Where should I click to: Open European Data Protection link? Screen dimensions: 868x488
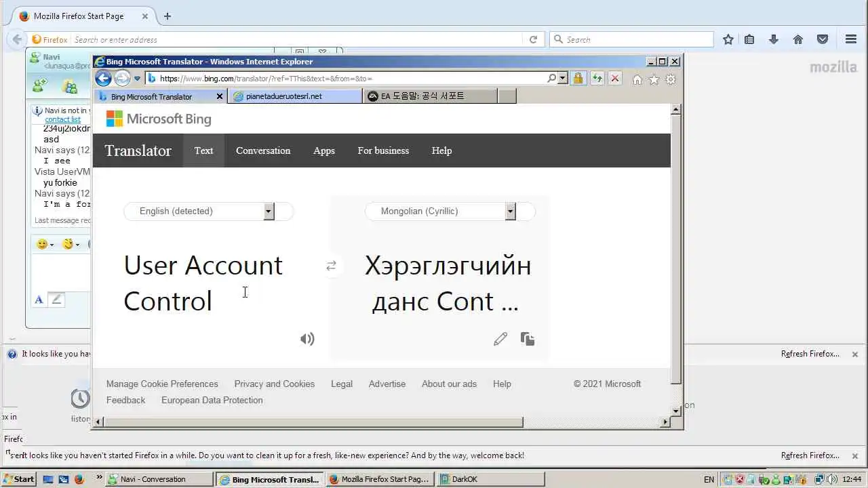212,400
